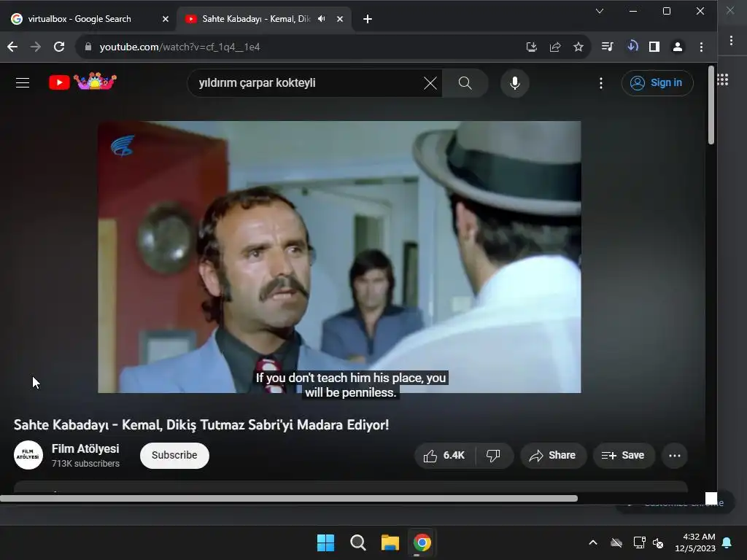Open YouTube settings three-dot menu
Screen dimensions: 747x560
coord(601,83)
